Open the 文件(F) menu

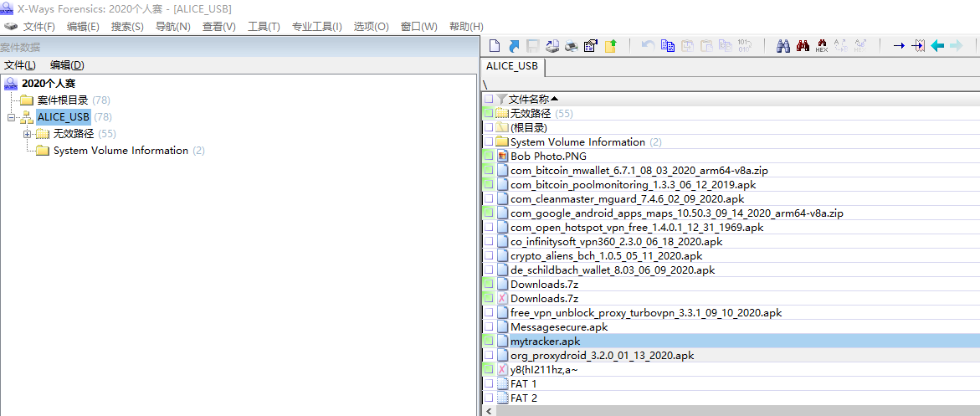[x=39, y=27]
